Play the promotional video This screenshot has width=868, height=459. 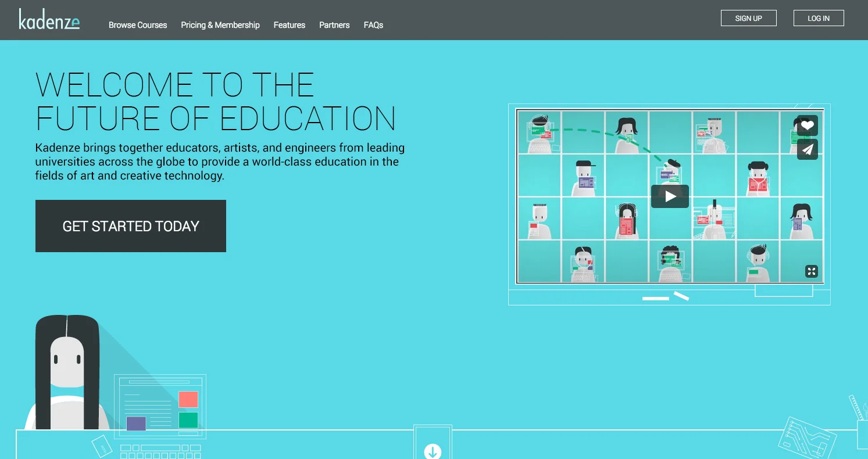coord(670,196)
